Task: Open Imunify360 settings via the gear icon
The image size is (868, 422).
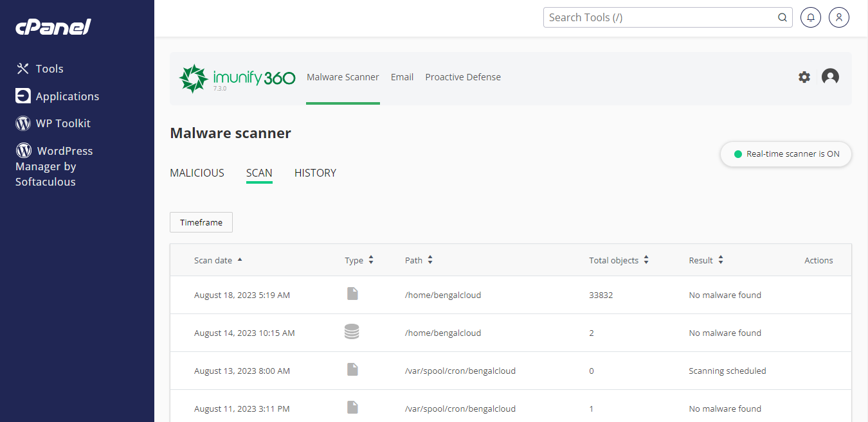Action: pyautogui.click(x=804, y=76)
